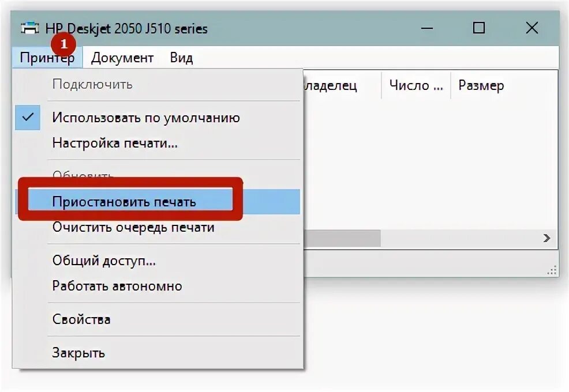Click the horizontal scrollbar thumb
Image resolution: width=569 pixels, height=392 pixels.
coord(342,238)
